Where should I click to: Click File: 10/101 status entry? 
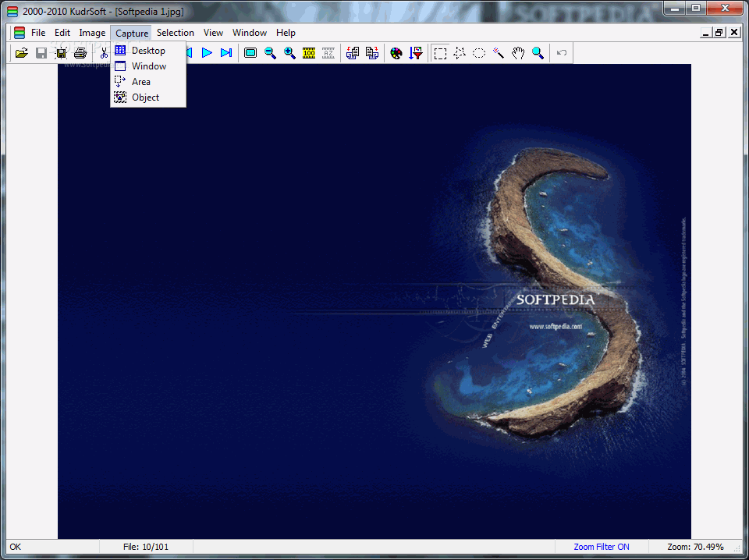[x=146, y=547]
